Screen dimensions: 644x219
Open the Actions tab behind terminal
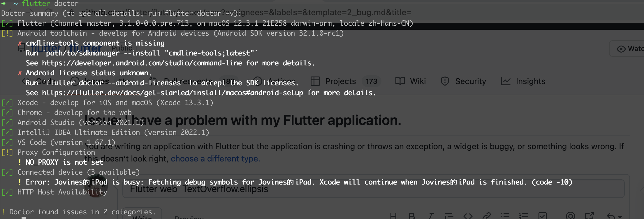pos(274,81)
